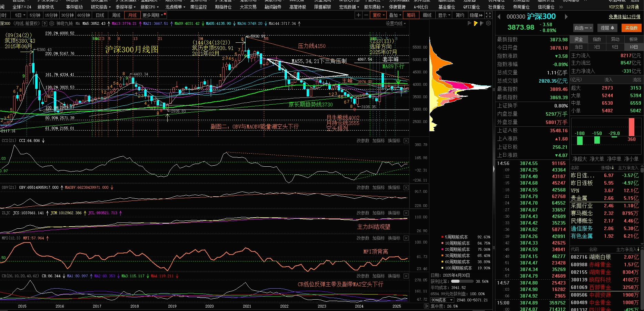Screen dimensions: 644x311
Task: Open the 显示 display dropdown
Action: click(444, 15)
